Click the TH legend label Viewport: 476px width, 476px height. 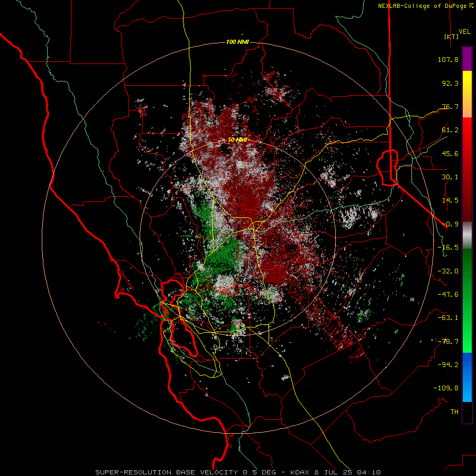[454, 412]
